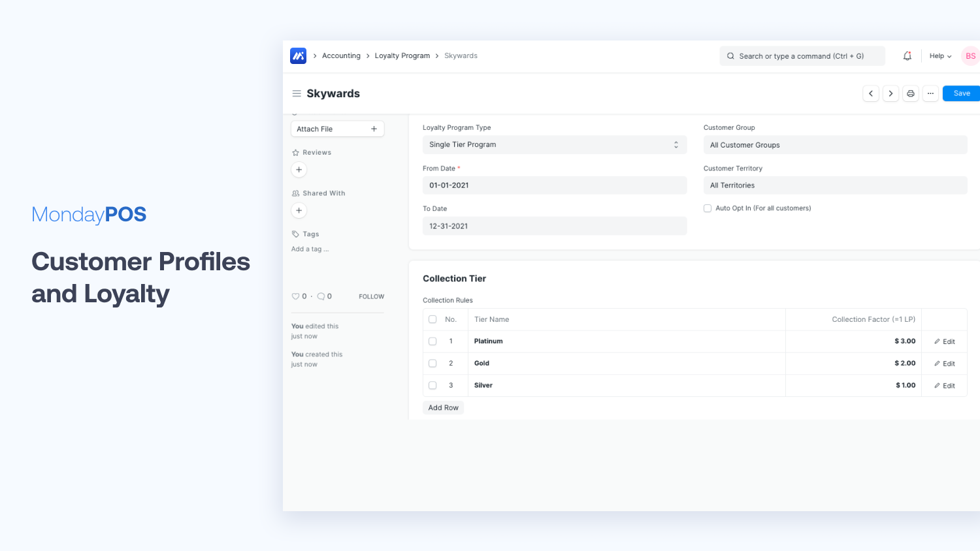Enable Auto Opt In checkbox

(708, 208)
